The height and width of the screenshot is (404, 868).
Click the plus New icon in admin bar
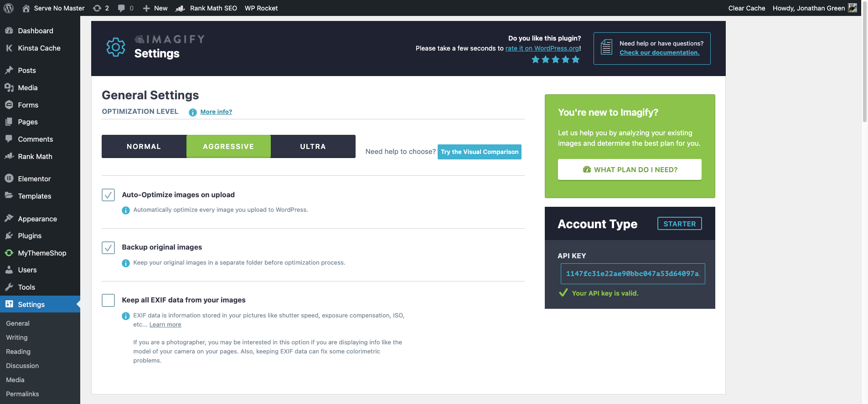146,8
